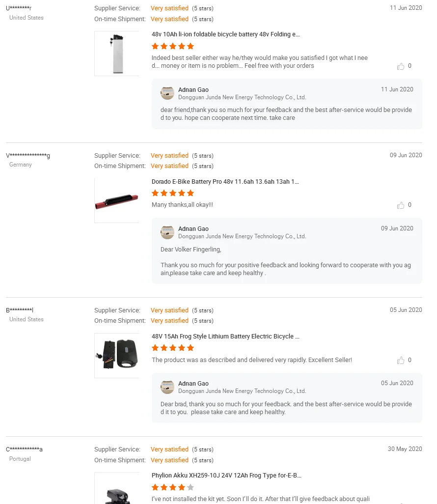The width and height of the screenshot is (437, 504).
Task: Click Adnan Gao avatar in 11 Jun reply
Action: [x=167, y=93]
